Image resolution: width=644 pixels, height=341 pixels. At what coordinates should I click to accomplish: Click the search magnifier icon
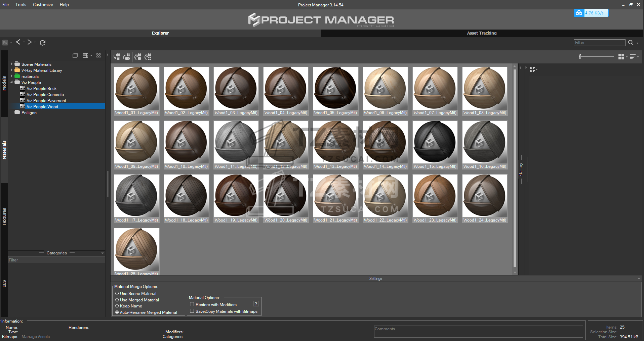631,43
